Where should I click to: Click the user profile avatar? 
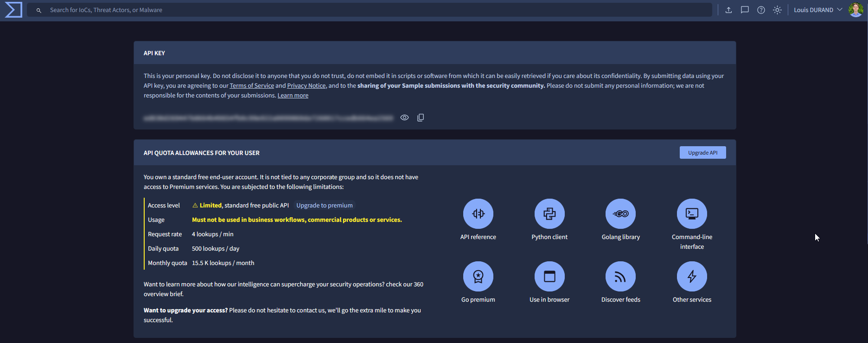click(855, 10)
